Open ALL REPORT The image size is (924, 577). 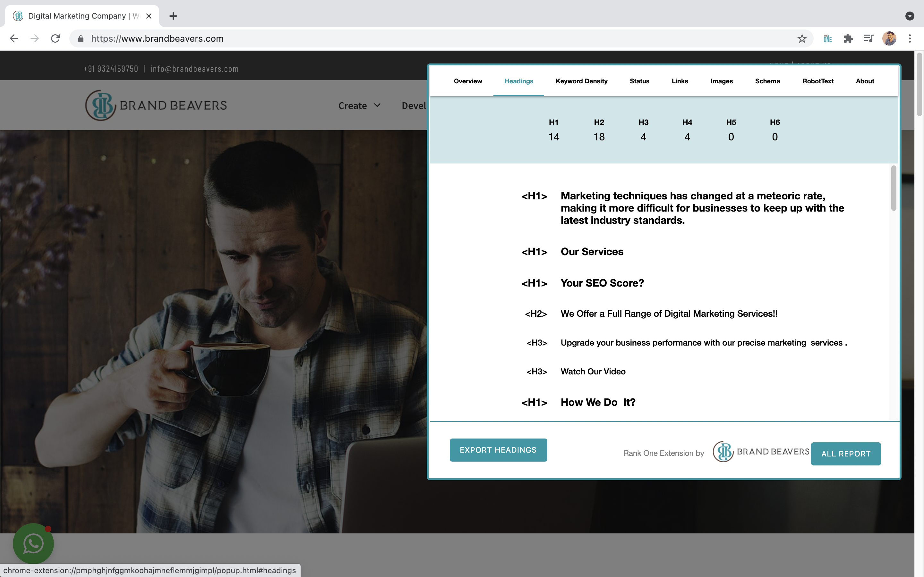point(846,453)
